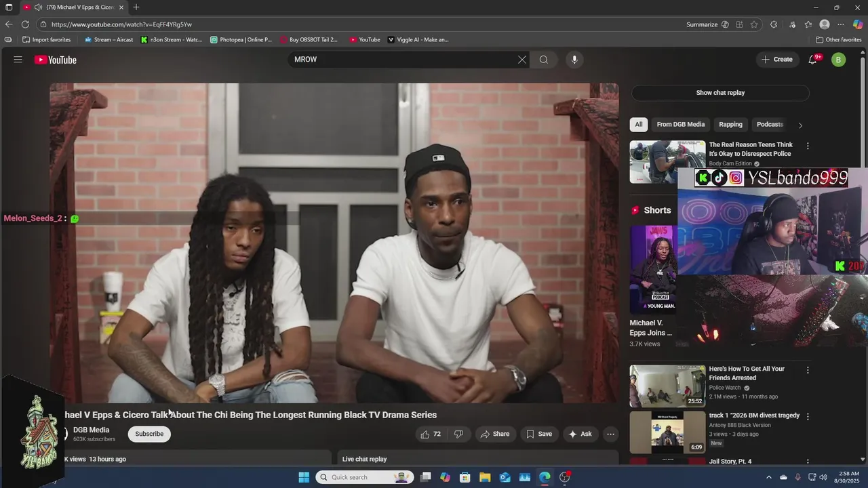Viewport: 868px width, 488px height.
Task: Share this video
Action: 495,434
